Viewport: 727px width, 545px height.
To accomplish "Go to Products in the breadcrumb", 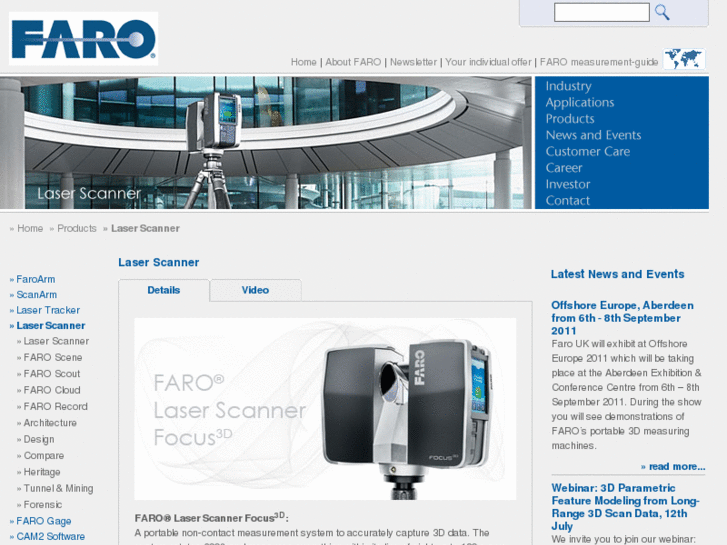I will (x=77, y=228).
